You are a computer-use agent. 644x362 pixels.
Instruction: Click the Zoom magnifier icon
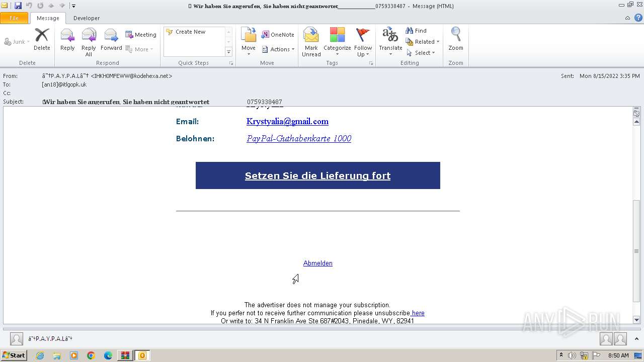[456, 35]
